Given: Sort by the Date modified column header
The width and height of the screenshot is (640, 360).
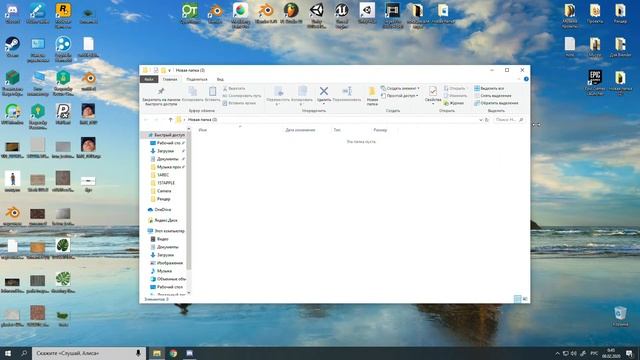Looking at the screenshot, I should click(300, 130).
